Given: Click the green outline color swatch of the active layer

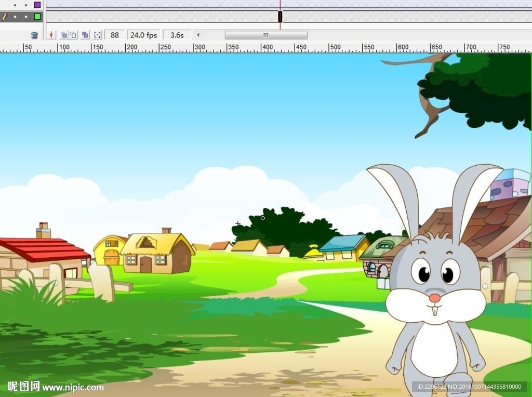Looking at the screenshot, I should [x=37, y=16].
